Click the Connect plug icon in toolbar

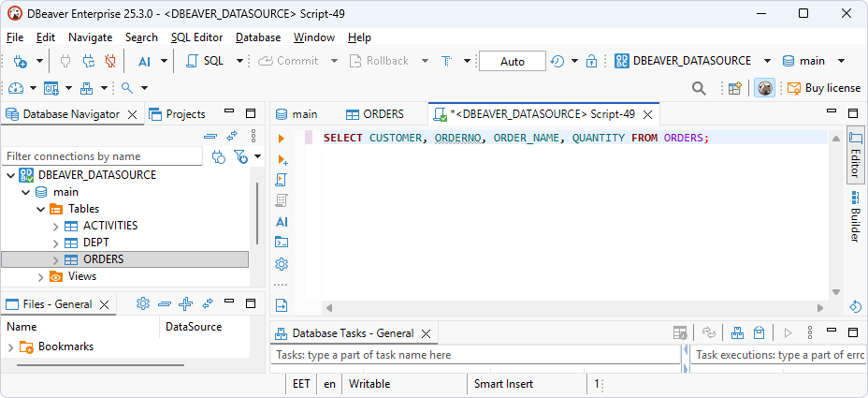[x=65, y=61]
